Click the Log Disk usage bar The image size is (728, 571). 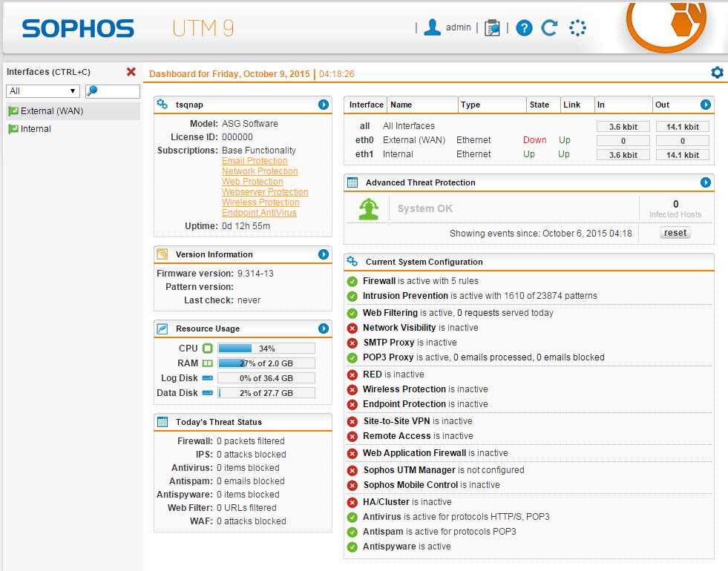[266, 378]
